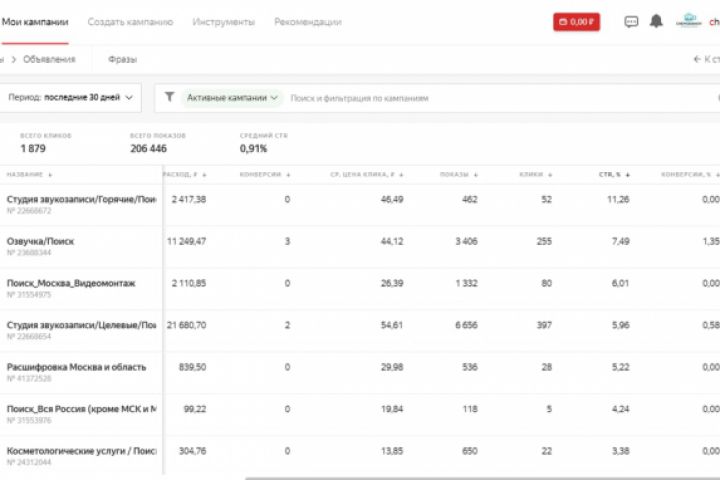Open the Инструменты menu
Viewport: 720px width, 480px height.
[224, 22]
